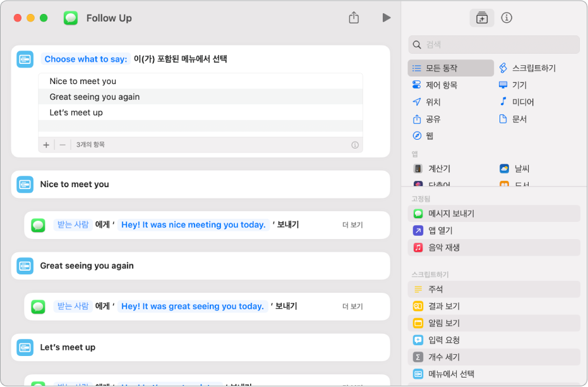Open the 계산기 app actions

431,169
